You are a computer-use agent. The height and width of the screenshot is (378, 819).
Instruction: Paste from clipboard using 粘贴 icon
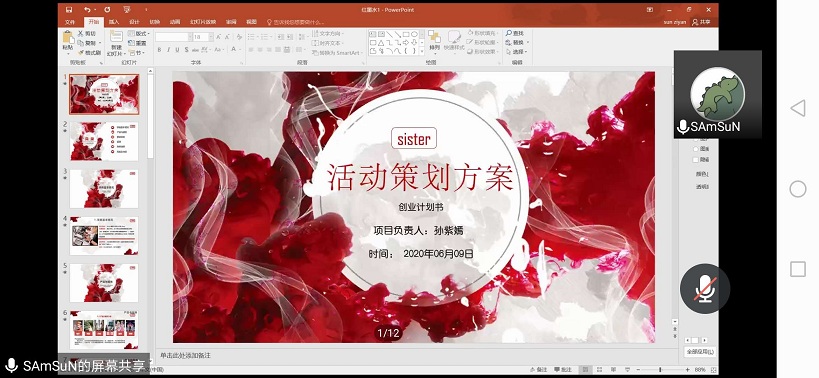pyautogui.click(x=67, y=38)
